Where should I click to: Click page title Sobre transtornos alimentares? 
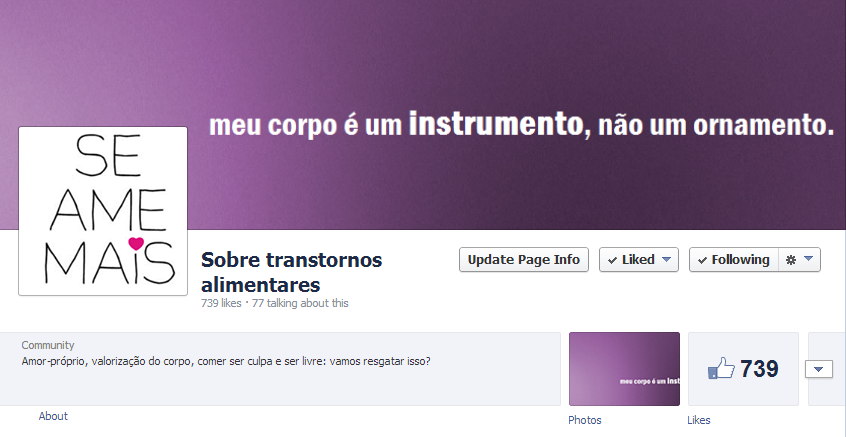pos(291,272)
